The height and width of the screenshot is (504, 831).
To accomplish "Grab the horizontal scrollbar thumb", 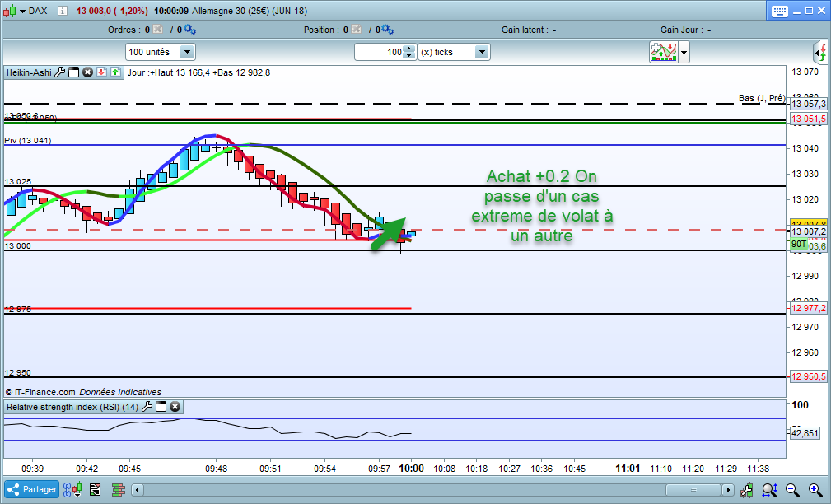I will pos(693,490).
